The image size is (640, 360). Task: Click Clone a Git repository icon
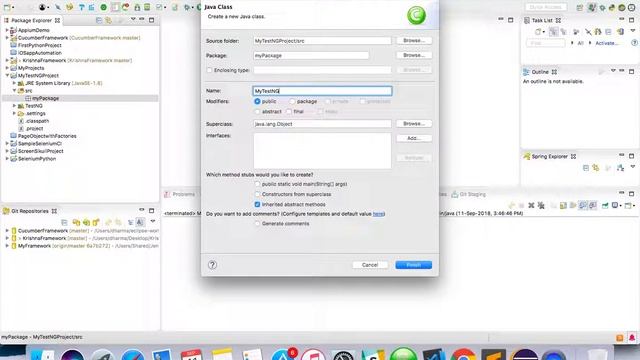[x=86, y=222]
